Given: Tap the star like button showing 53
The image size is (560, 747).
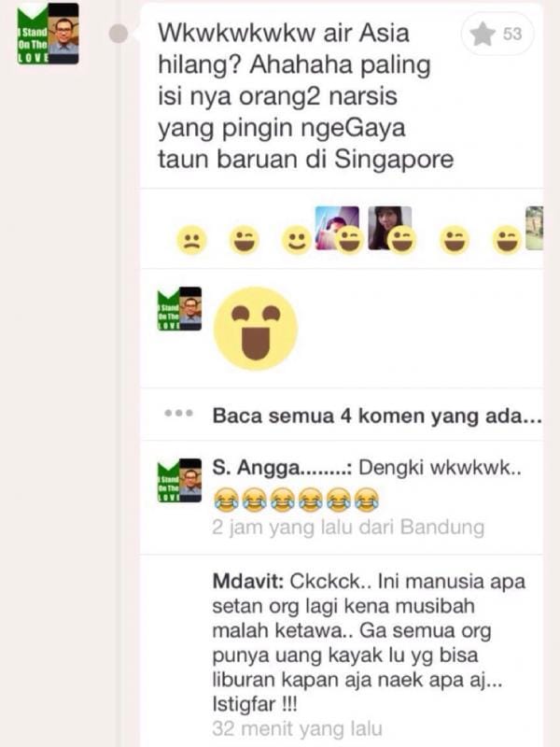Looking at the screenshot, I should point(497,34).
